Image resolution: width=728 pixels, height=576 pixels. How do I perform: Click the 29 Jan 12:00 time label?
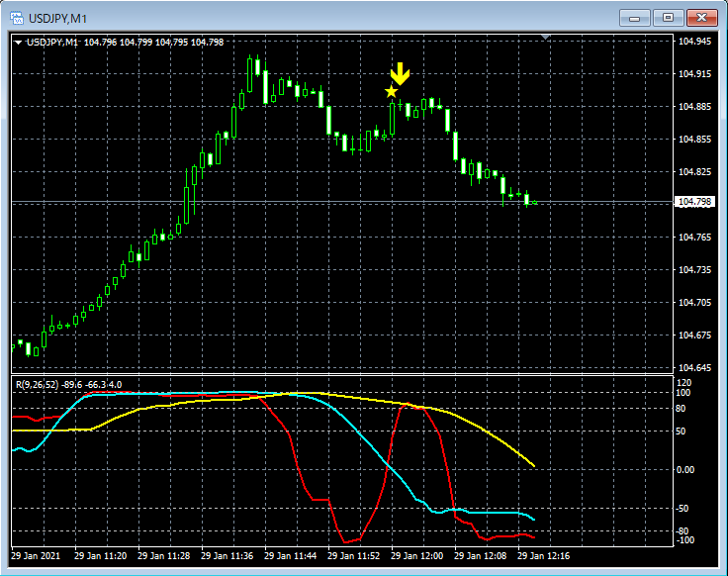tap(417, 555)
